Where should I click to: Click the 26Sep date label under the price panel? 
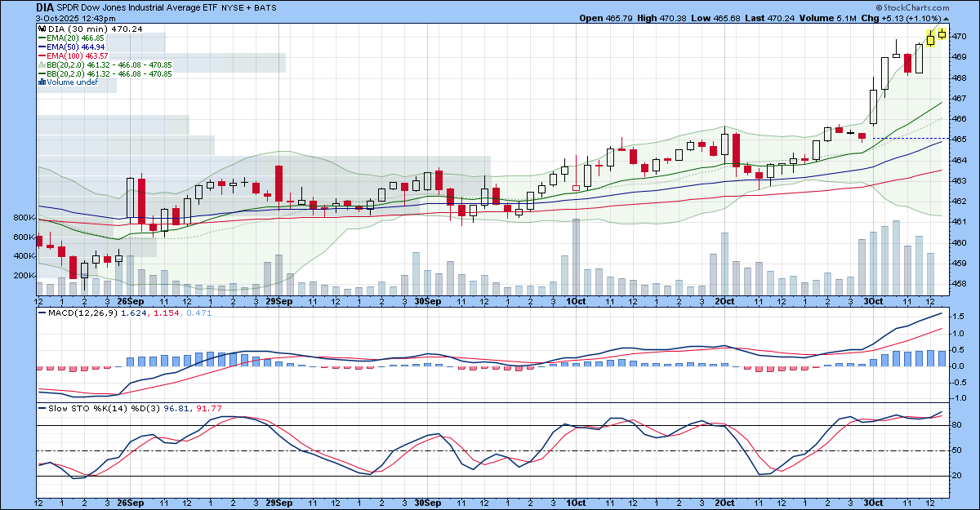pyautogui.click(x=131, y=301)
